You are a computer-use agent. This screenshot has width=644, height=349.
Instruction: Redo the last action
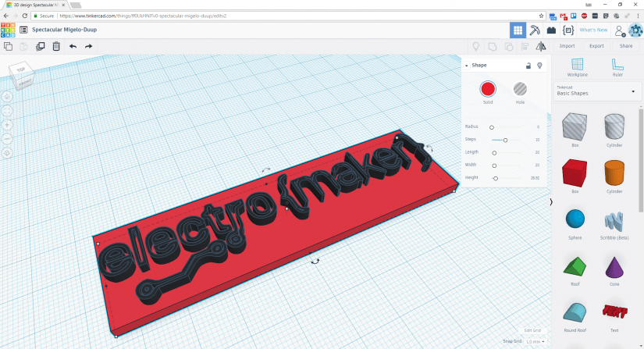(89, 47)
